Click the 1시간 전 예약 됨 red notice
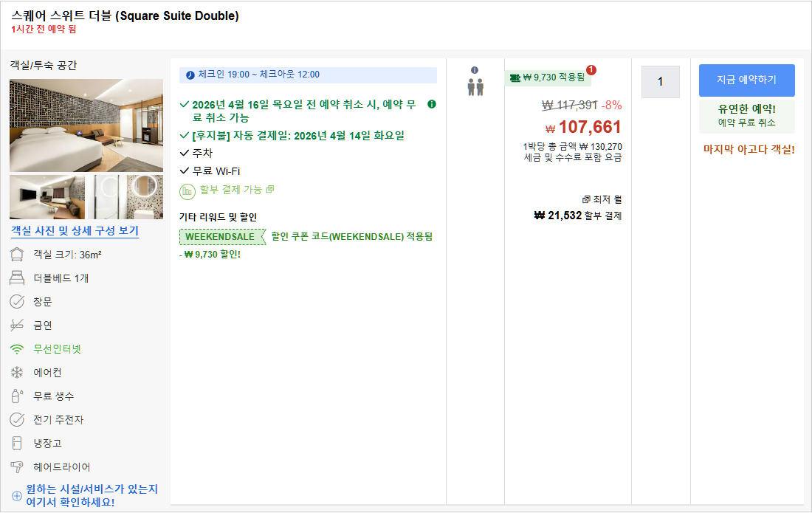Viewport: 812px width, 513px height. pos(44,30)
